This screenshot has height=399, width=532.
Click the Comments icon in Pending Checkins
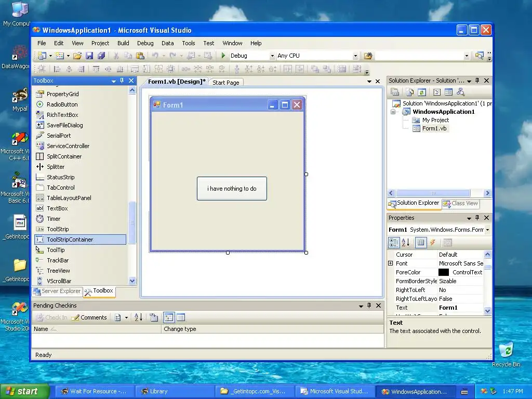(x=89, y=317)
